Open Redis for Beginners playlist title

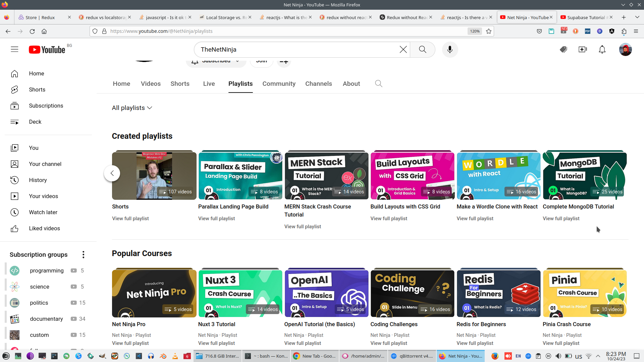click(x=481, y=324)
